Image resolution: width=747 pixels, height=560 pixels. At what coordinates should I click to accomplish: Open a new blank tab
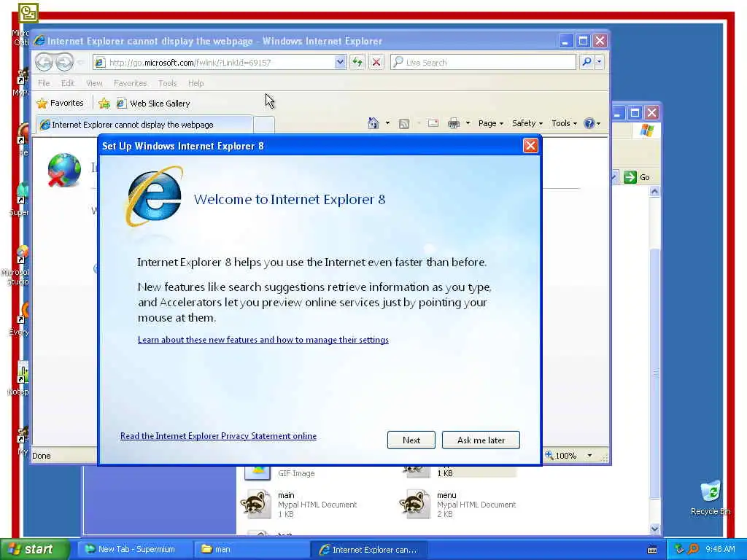pos(264,125)
